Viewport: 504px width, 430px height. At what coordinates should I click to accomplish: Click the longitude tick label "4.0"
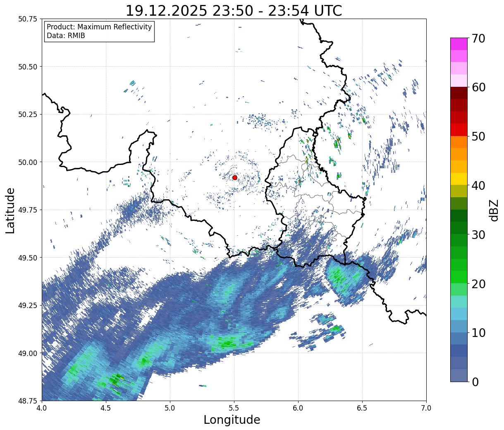coord(42,408)
